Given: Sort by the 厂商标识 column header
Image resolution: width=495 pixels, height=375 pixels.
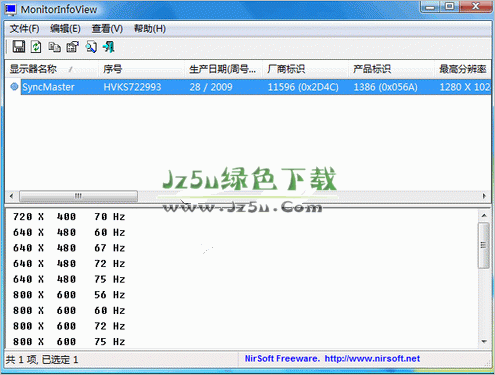Looking at the screenshot, I should click(x=305, y=69).
